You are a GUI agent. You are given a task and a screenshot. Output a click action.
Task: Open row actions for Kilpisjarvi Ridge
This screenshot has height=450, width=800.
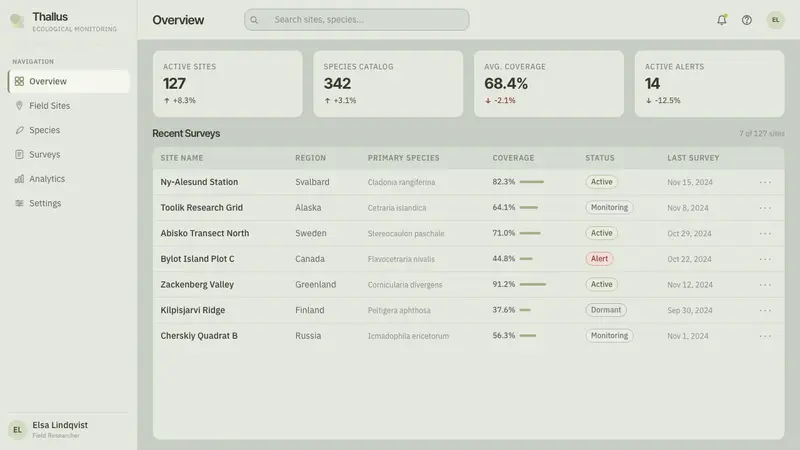765,310
